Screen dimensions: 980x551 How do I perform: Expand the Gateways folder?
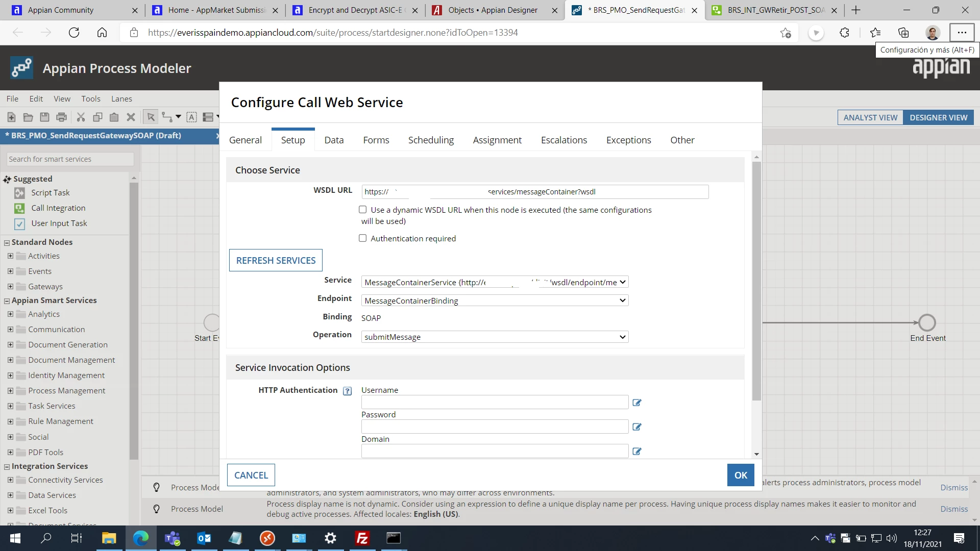click(10, 287)
